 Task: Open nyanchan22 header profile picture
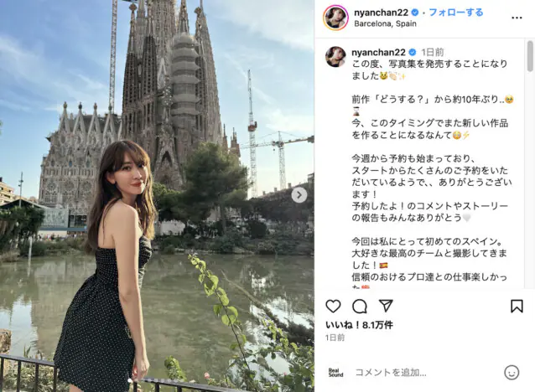click(335, 18)
